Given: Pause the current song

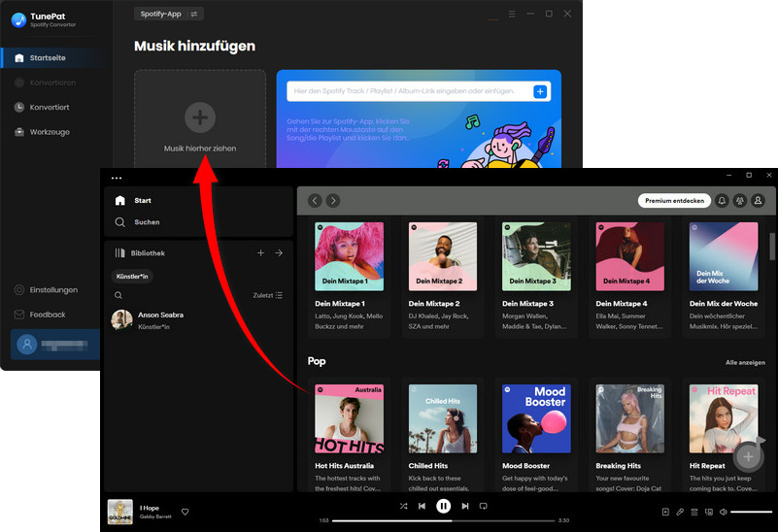Looking at the screenshot, I should (x=443, y=506).
